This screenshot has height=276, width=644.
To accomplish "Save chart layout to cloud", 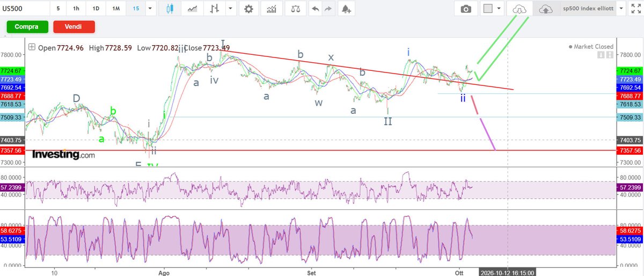I will 545,9.
